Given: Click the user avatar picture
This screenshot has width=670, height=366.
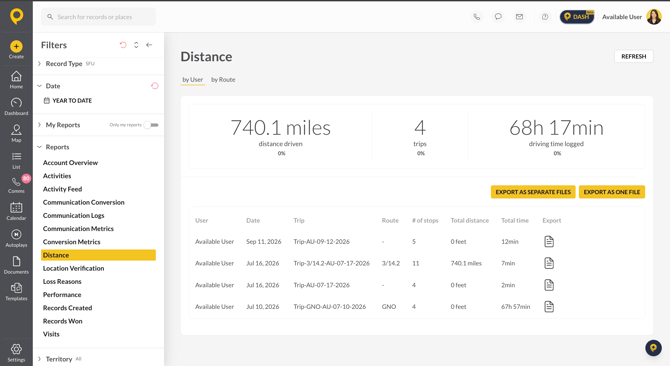Looking at the screenshot, I should [x=654, y=17].
